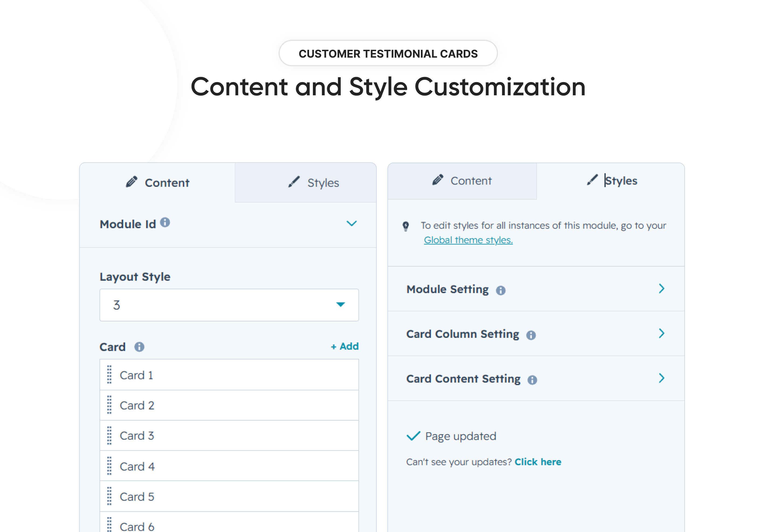
Task: Click the Card 3 drag handle
Action: (x=109, y=435)
